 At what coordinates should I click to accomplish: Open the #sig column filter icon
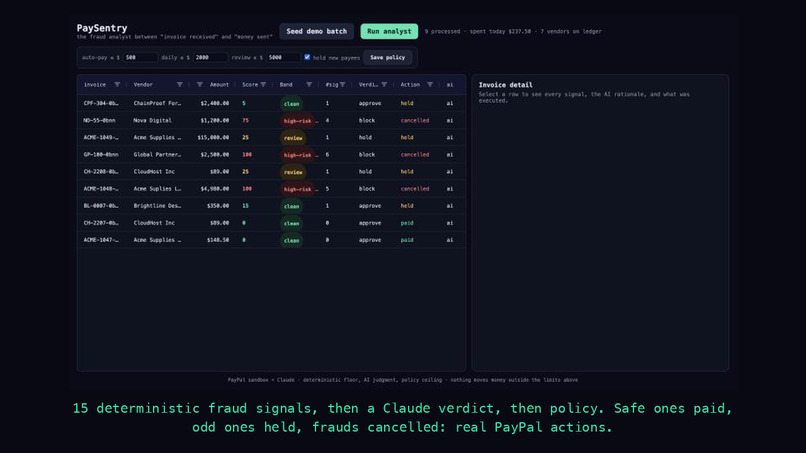tap(342, 85)
